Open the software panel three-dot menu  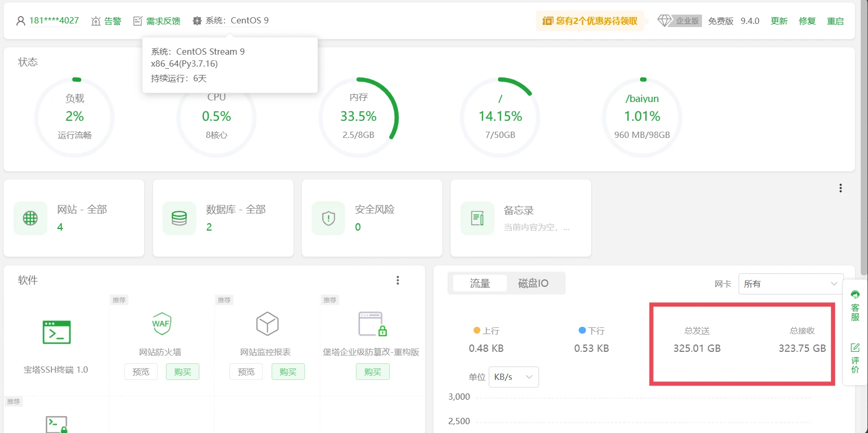pos(398,281)
